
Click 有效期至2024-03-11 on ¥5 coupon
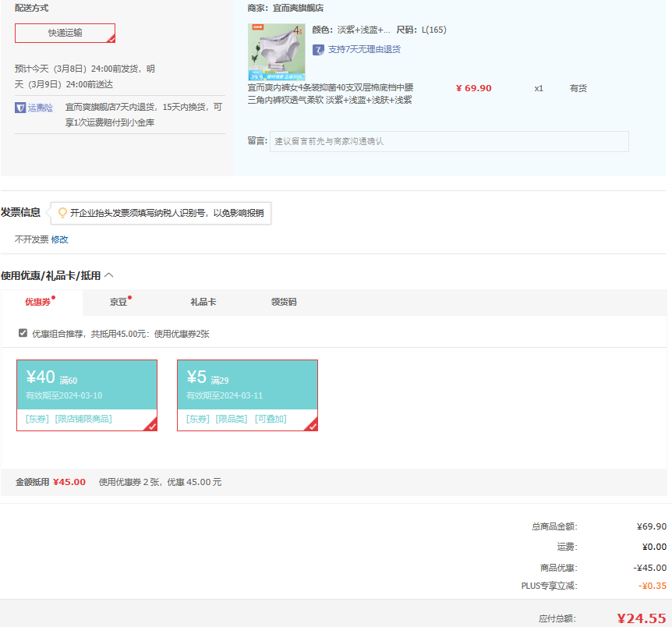225,395
